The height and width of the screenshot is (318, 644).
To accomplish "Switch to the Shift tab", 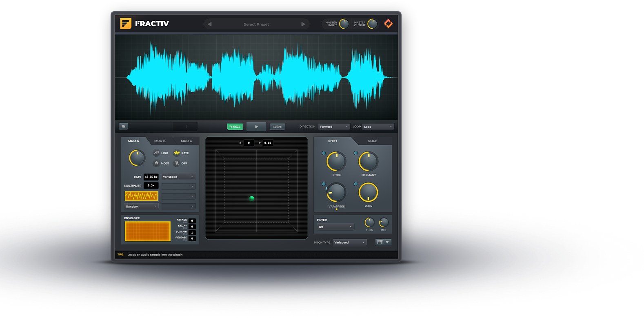I will click(x=333, y=141).
